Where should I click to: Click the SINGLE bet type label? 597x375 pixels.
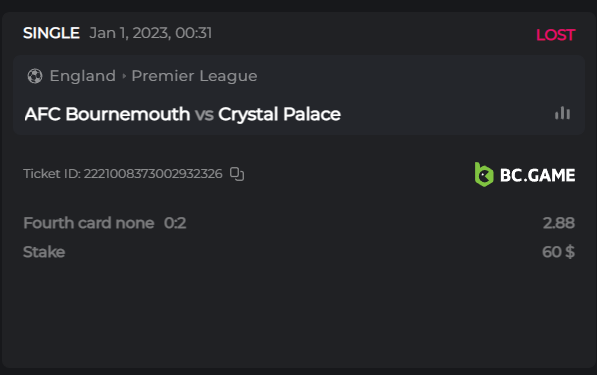51,33
